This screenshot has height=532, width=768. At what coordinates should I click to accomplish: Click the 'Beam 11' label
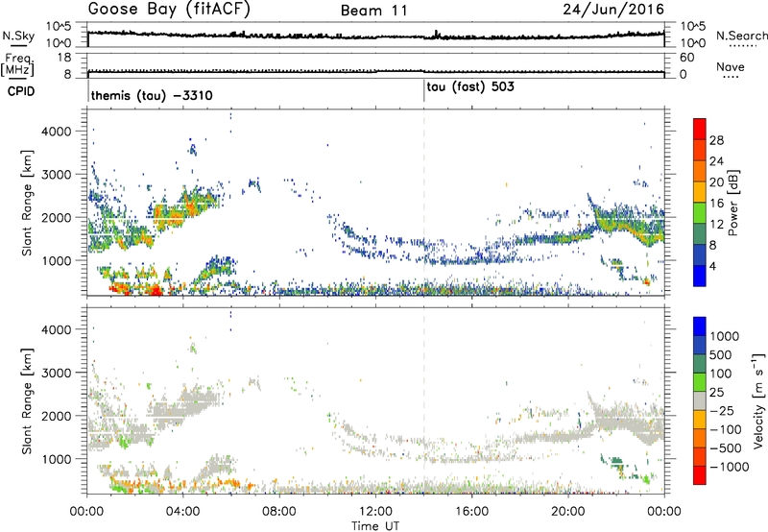pos(374,11)
